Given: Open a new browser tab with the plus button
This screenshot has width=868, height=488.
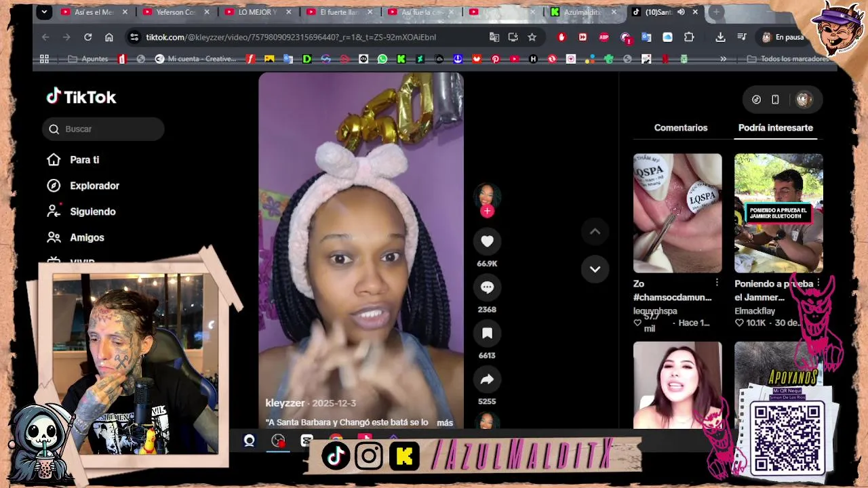Looking at the screenshot, I should [x=715, y=12].
